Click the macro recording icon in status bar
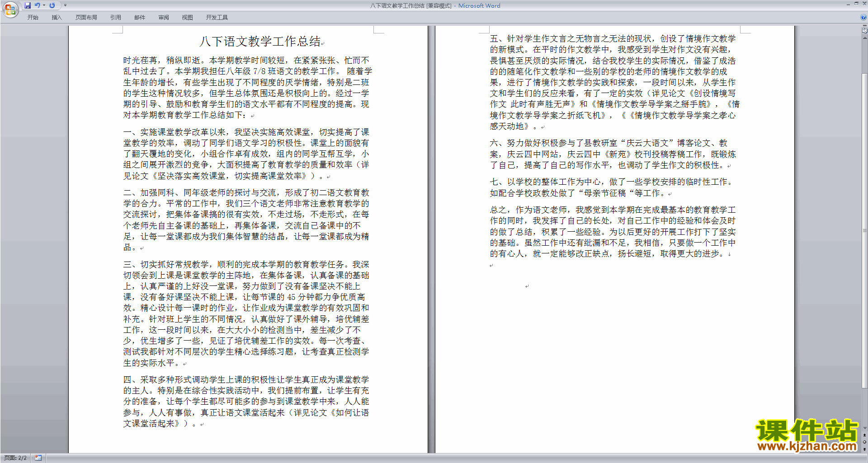Image resolution: width=868 pixels, height=463 pixels. (38, 458)
